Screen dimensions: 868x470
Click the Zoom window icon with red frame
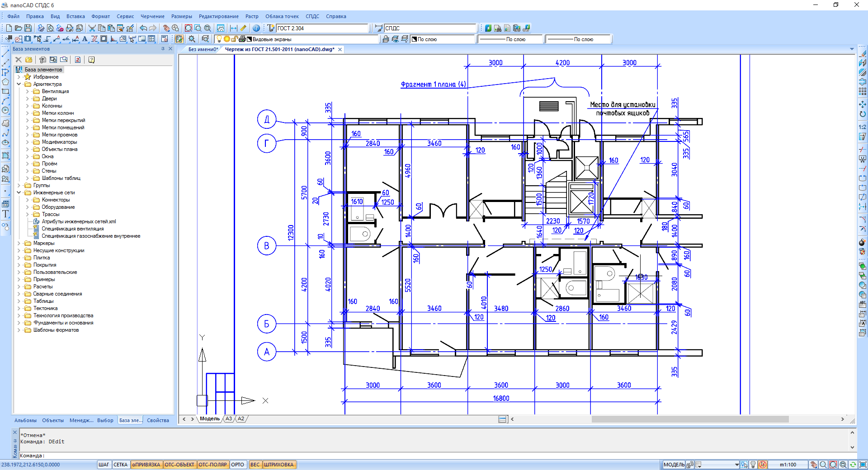click(x=189, y=28)
